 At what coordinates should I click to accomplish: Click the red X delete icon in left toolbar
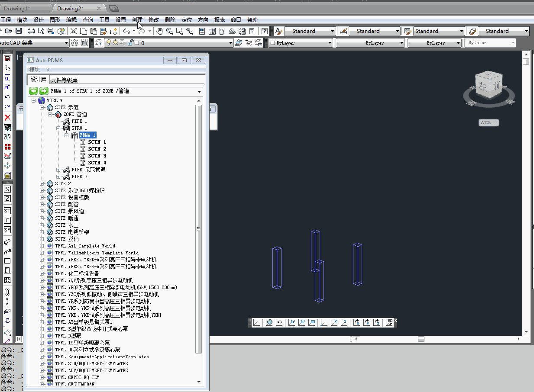(x=7, y=118)
